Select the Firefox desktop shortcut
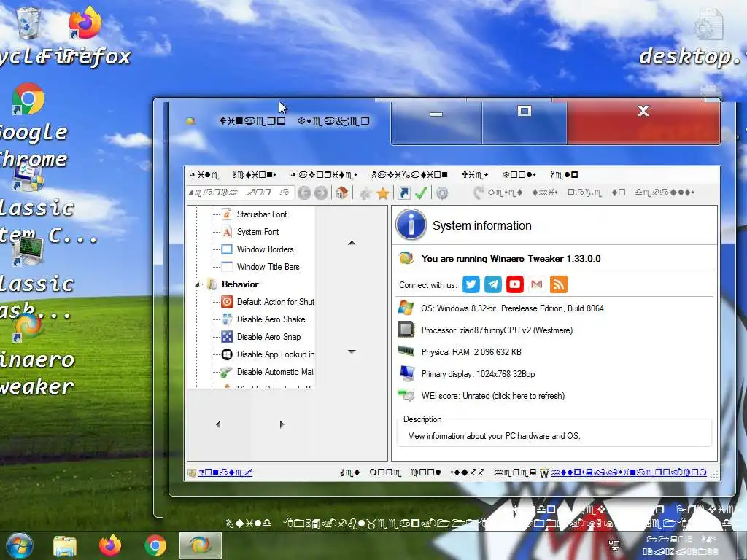This screenshot has width=747, height=560. coord(85,23)
